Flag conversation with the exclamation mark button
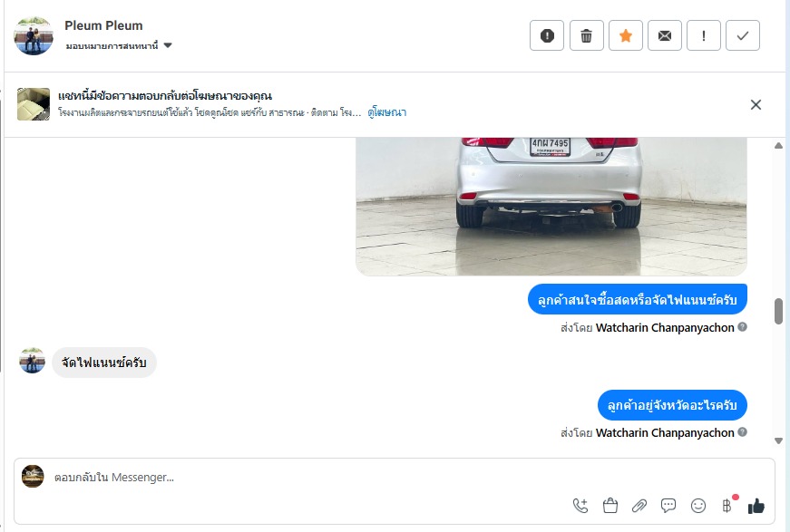 click(704, 35)
